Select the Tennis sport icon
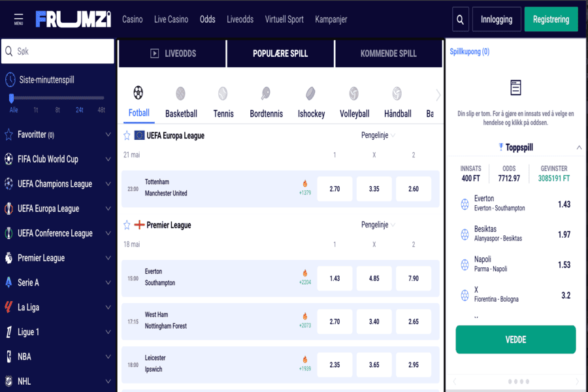Viewport: 588px width, 392px height. [223, 94]
